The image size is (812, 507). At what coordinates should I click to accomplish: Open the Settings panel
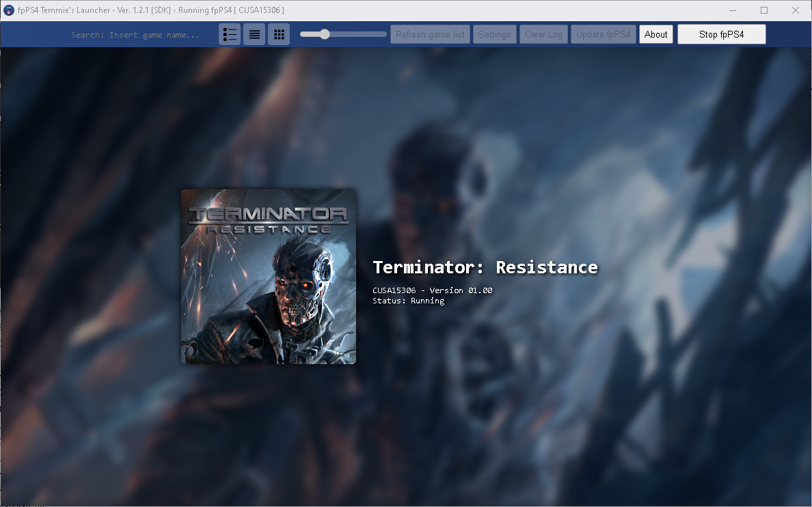tap(494, 33)
